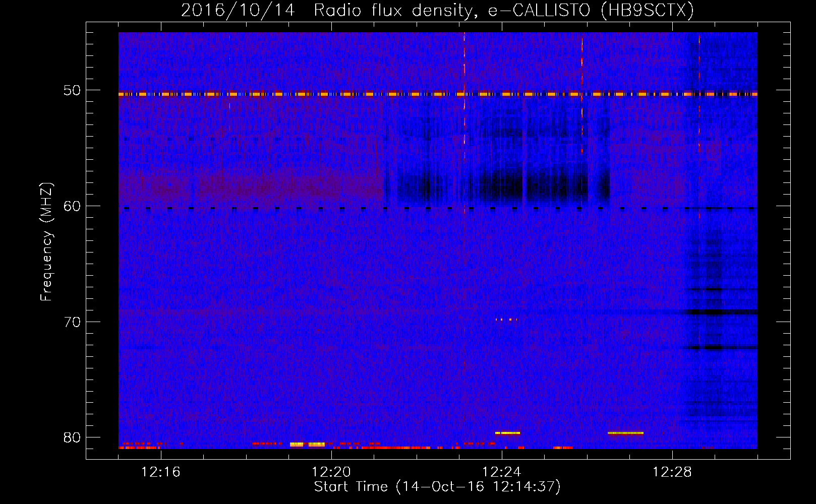Click the 12:28 time tick label

coord(672,472)
